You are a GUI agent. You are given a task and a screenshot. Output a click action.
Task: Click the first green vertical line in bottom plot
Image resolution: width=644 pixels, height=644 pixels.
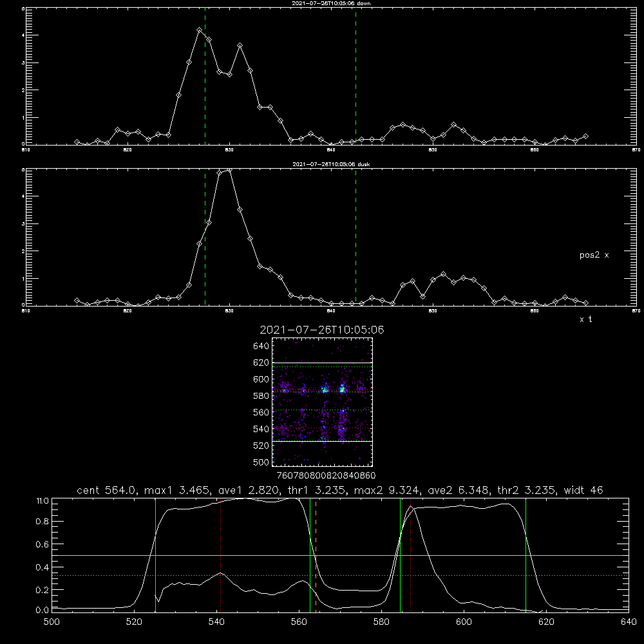click(155, 554)
